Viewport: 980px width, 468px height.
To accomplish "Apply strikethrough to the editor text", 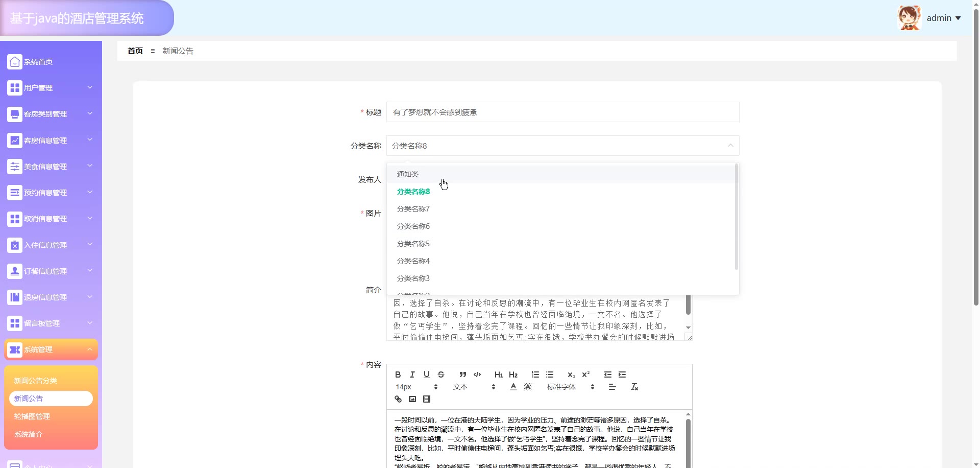I will (441, 375).
